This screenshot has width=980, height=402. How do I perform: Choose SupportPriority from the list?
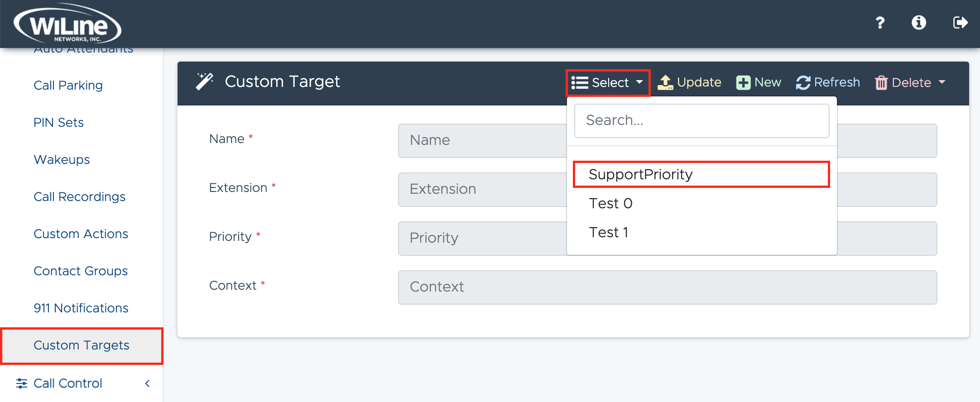point(701,174)
